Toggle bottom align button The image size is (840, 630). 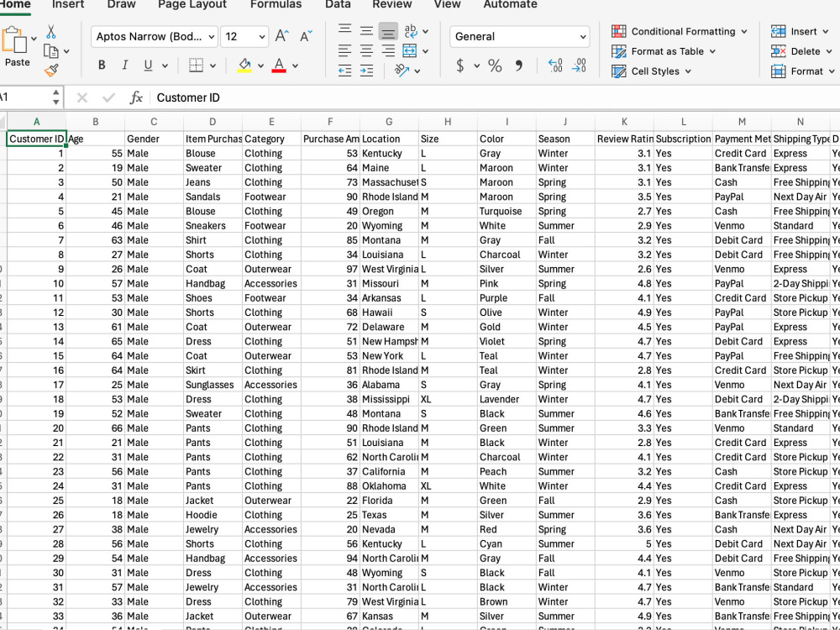click(x=388, y=32)
